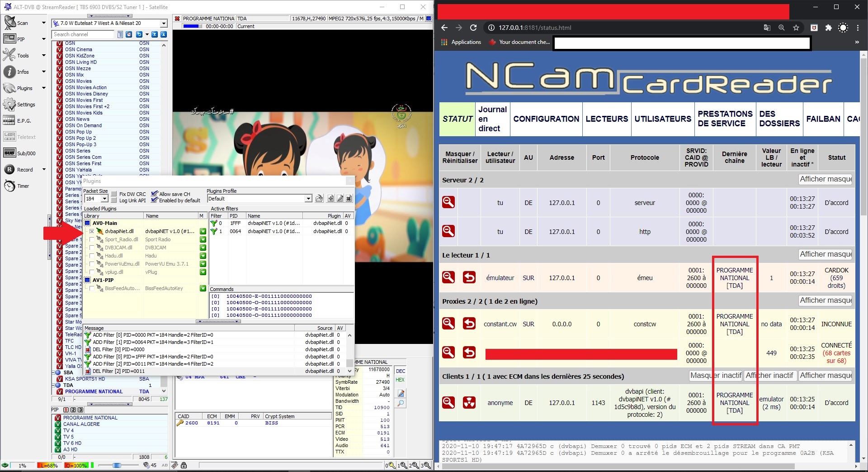Reload the NCam status page
This screenshot has width=868, height=472.
[473, 28]
